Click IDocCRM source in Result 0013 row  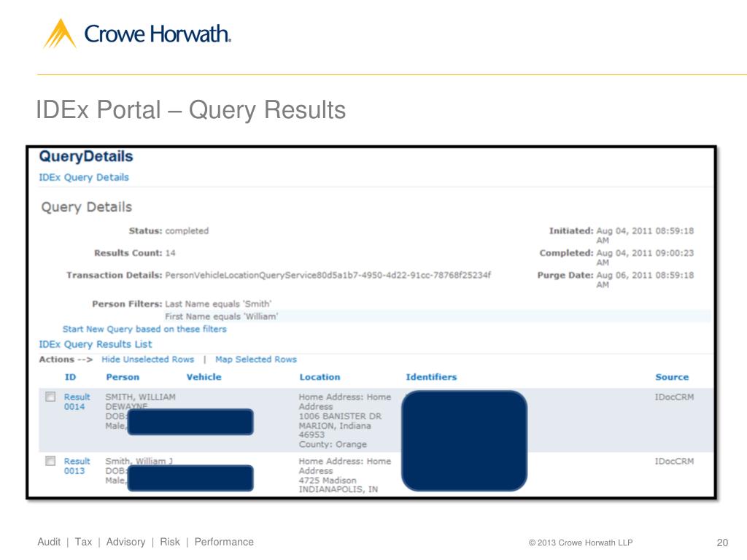[x=674, y=461]
